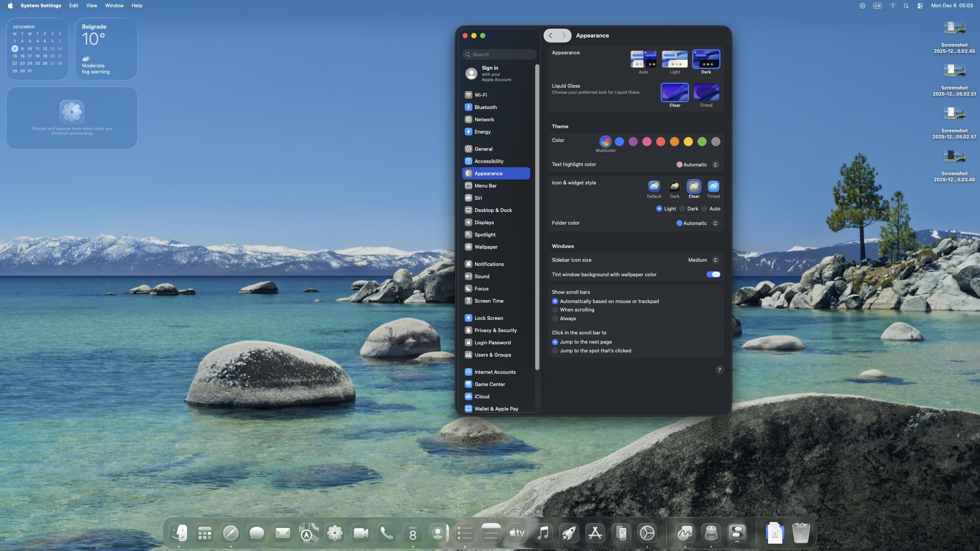Image resolution: width=980 pixels, height=551 pixels.
Task: Choose Dark icon & widget style
Action: pyautogui.click(x=674, y=187)
